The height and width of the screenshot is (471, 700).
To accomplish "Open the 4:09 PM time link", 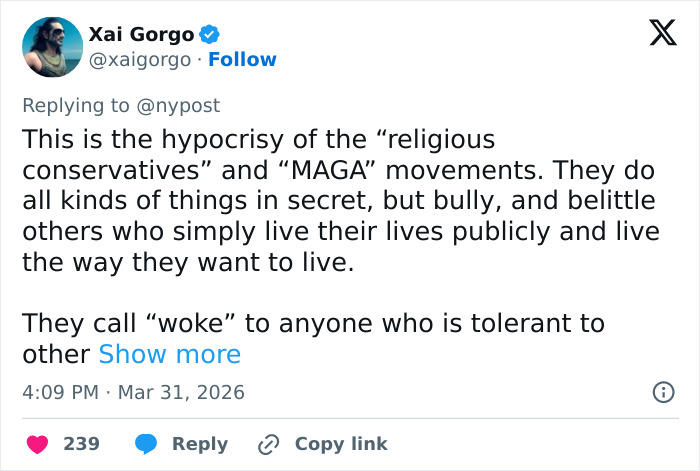I will coord(60,392).
